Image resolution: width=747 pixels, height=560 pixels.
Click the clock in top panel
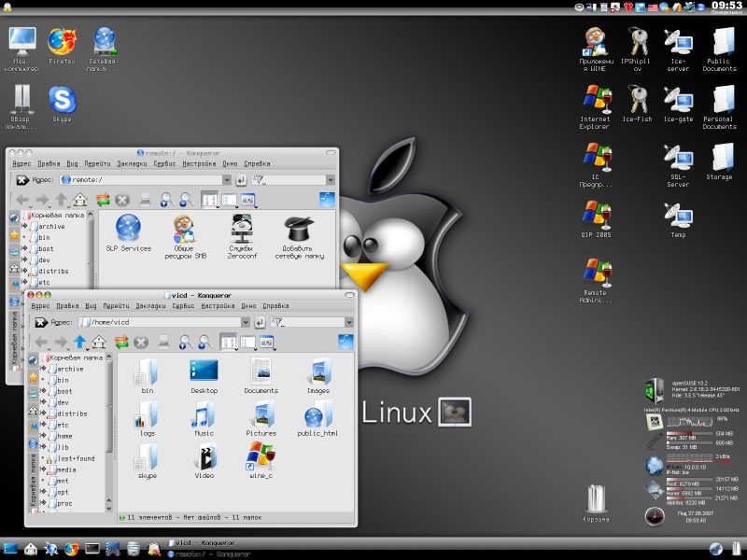click(x=726, y=7)
